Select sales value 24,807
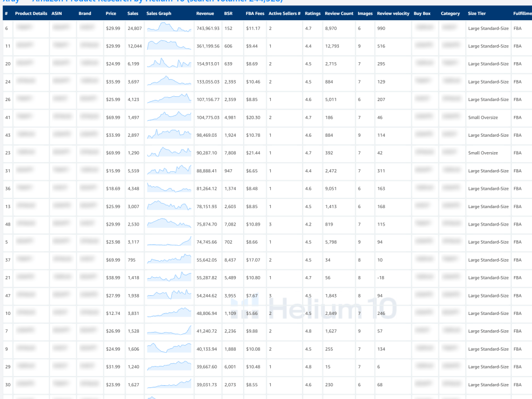 [135, 29]
